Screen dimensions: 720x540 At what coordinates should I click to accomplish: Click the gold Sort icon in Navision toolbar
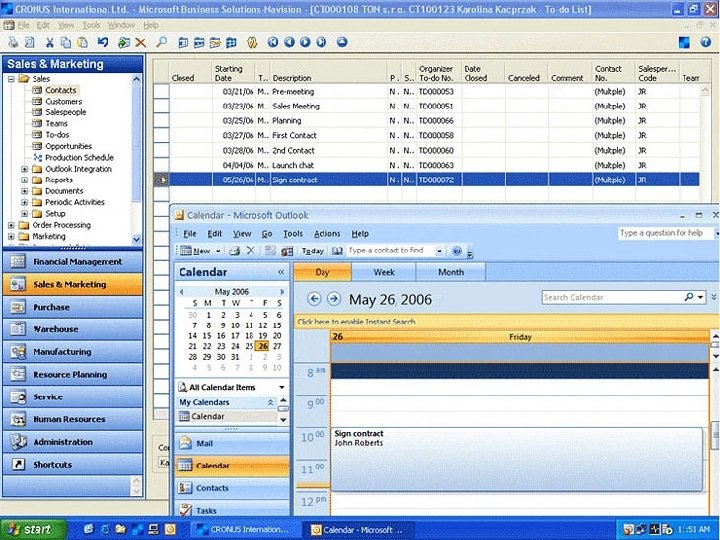coord(252,43)
